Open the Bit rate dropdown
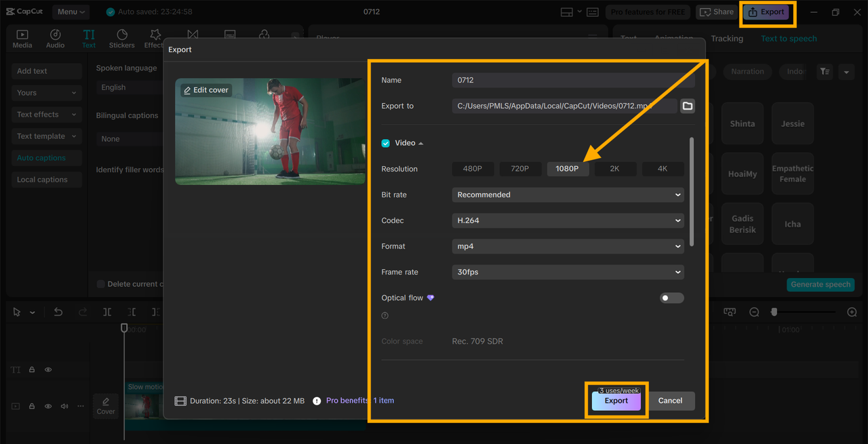Image resolution: width=868 pixels, height=444 pixels. [568, 195]
